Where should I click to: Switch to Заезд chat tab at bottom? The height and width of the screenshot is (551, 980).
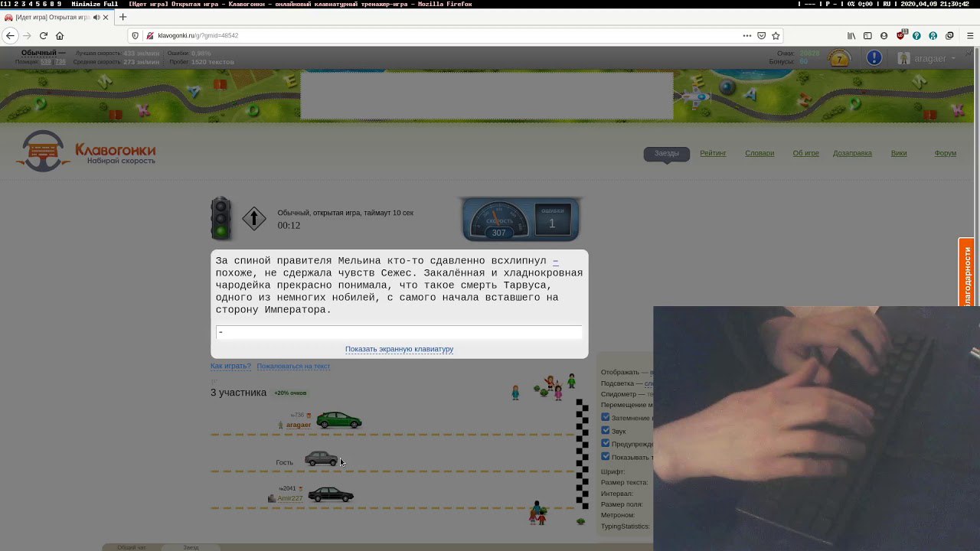tap(191, 547)
